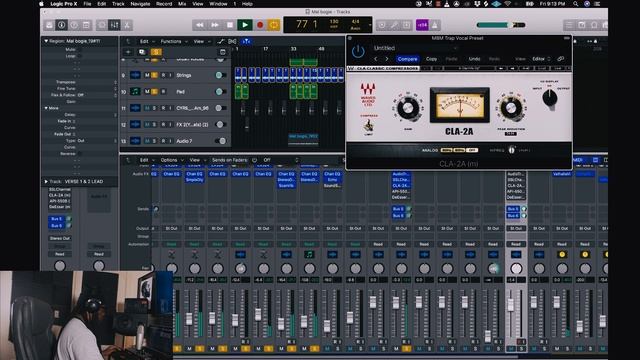Open the Navigate menu

coord(140,4)
